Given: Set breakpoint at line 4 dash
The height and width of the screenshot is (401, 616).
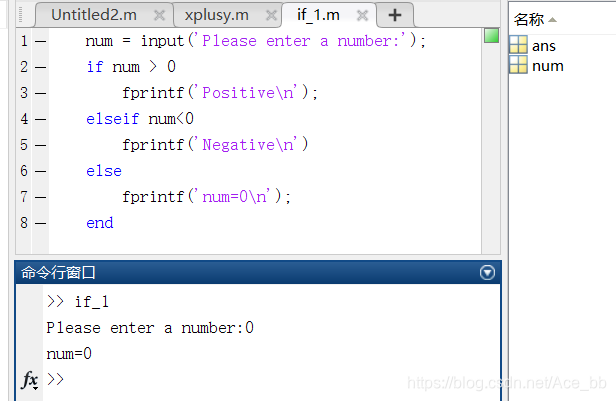Looking at the screenshot, I should [x=40, y=119].
